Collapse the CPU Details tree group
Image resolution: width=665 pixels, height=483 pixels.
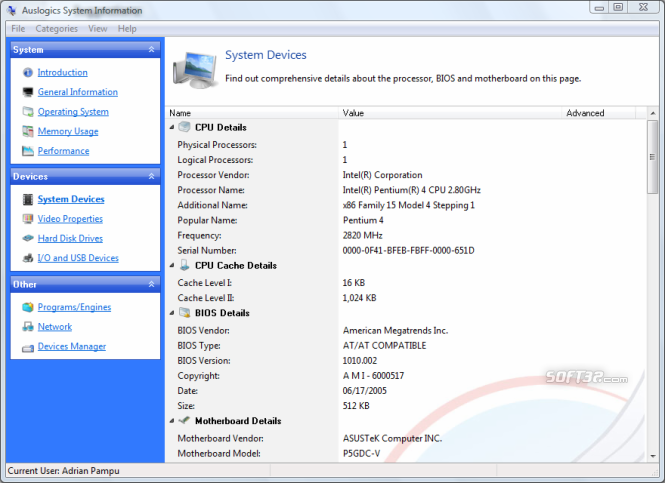pos(172,127)
